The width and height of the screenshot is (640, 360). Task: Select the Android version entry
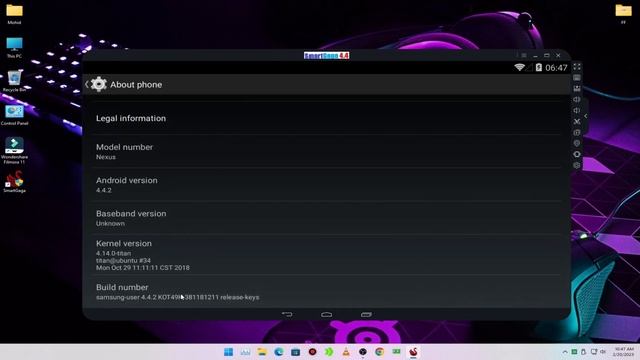(x=327, y=184)
